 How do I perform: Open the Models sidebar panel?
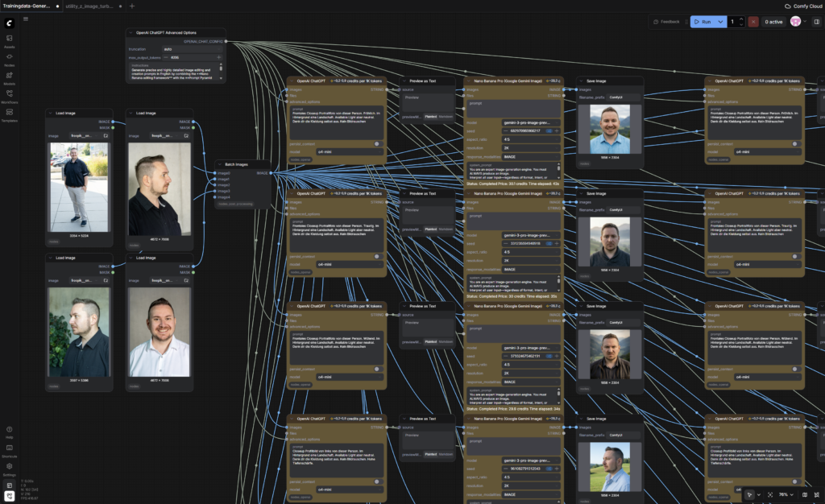pyautogui.click(x=10, y=77)
